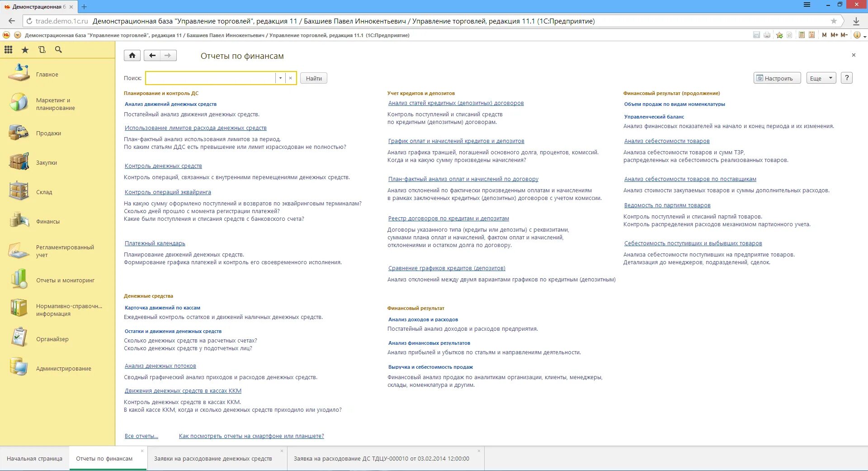The image size is (868, 471).
Task: Go to the home page icon button
Action: pos(132,55)
